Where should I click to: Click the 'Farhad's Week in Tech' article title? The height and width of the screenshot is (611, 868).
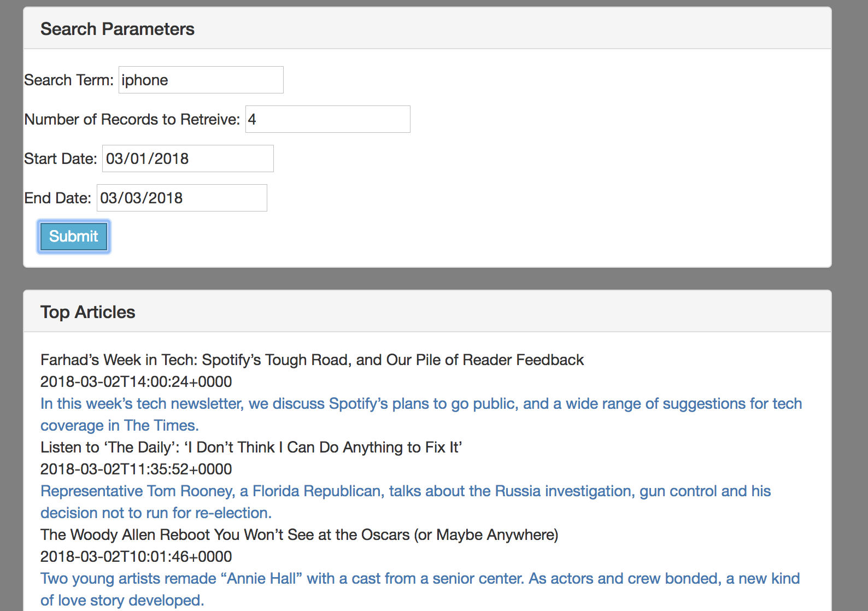[312, 360]
